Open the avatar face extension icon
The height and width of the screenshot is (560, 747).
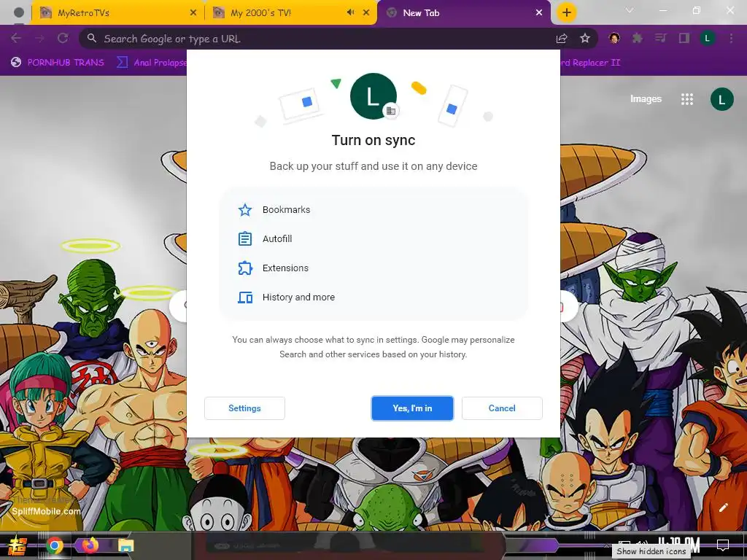click(x=614, y=39)
